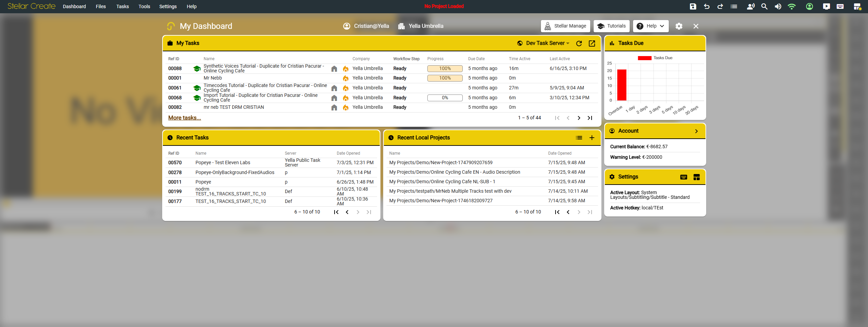Screen dimensions: 868x327
Task: Expand the Help dropdown button
Action: [x=651, y=26]
